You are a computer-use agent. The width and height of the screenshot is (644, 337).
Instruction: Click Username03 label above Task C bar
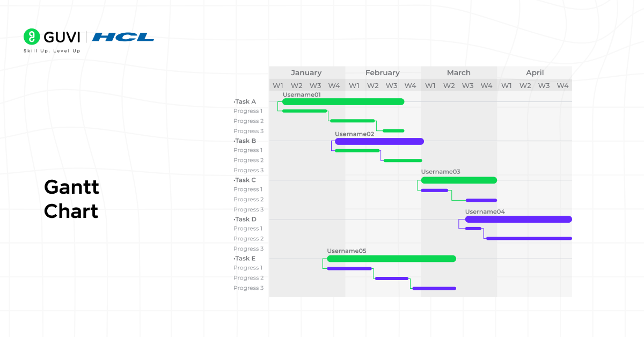441,171
